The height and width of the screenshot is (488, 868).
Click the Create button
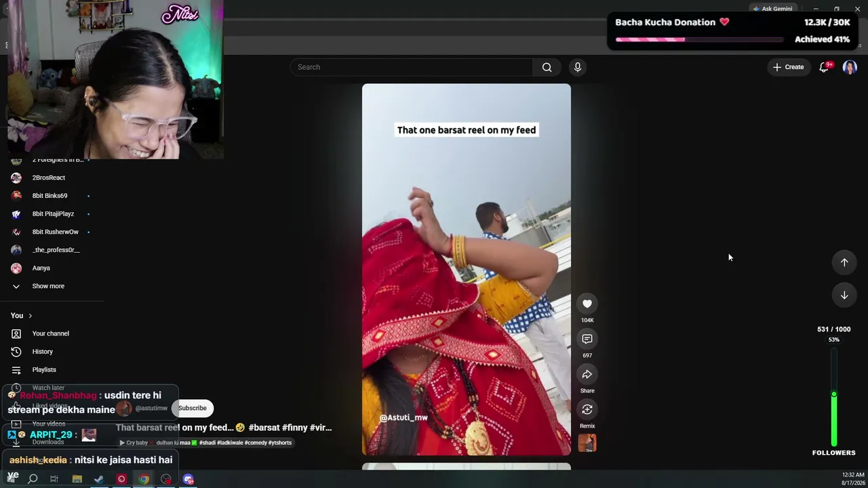pos(789,67)
